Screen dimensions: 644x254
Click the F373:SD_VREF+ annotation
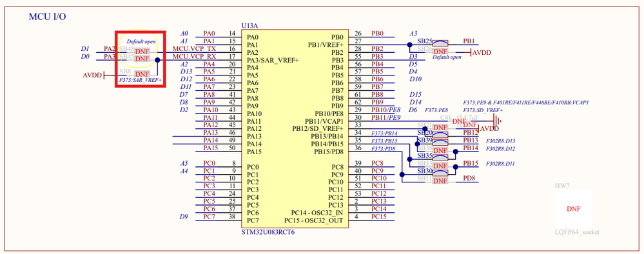[483, 110]
